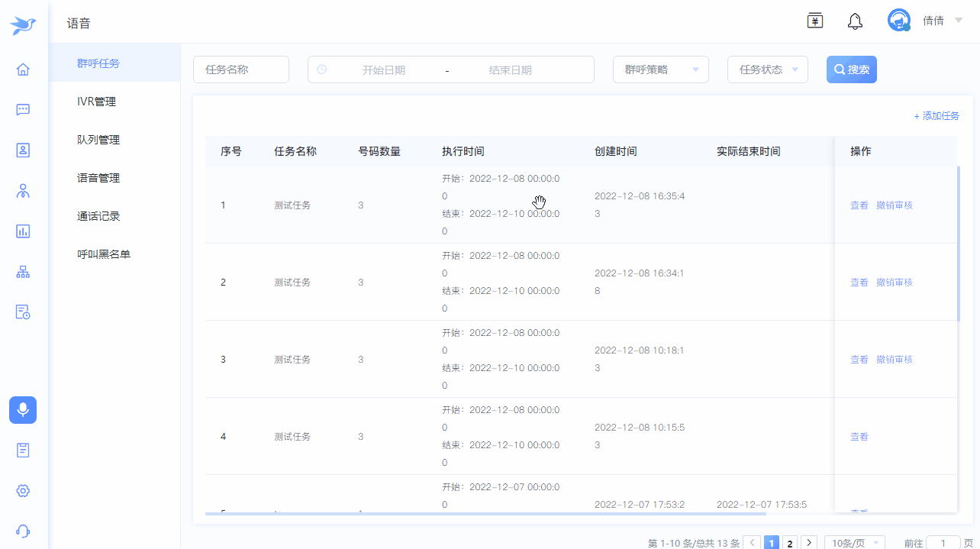This screenshot has height=549, width=980.
Task: Expand the 群呼策略 dropdown
Action: click(660, 69)
